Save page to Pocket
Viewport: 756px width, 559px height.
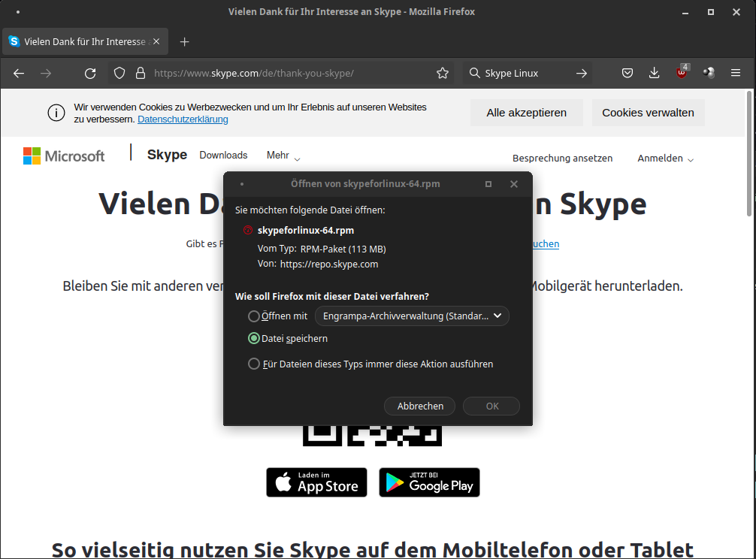(627, 73)
